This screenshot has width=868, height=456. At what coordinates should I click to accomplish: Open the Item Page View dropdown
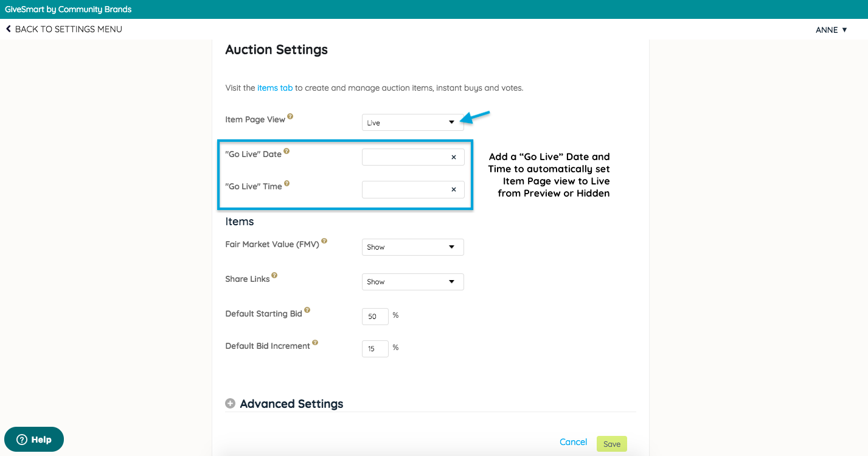[x=412, y=122]
